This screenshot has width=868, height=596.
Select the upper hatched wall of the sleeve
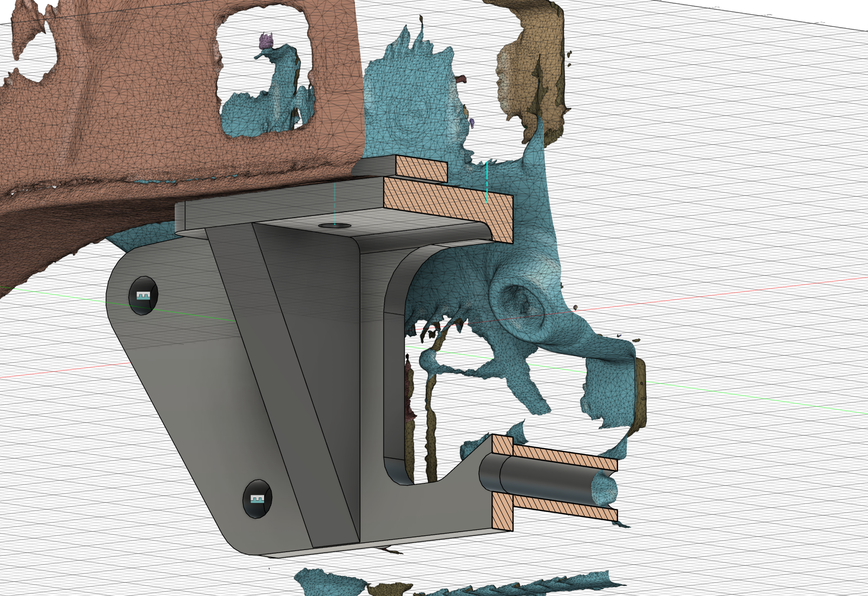[x=564, y=457]
